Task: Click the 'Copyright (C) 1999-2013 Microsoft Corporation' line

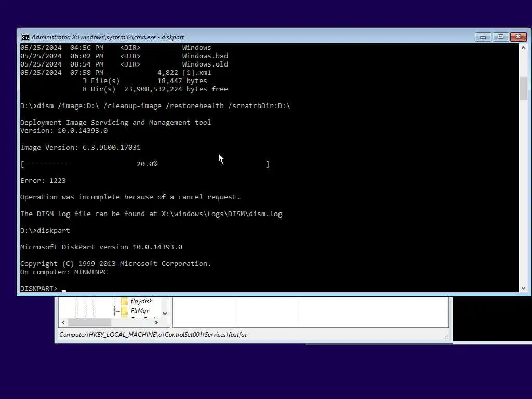Action: pos(116,263)
